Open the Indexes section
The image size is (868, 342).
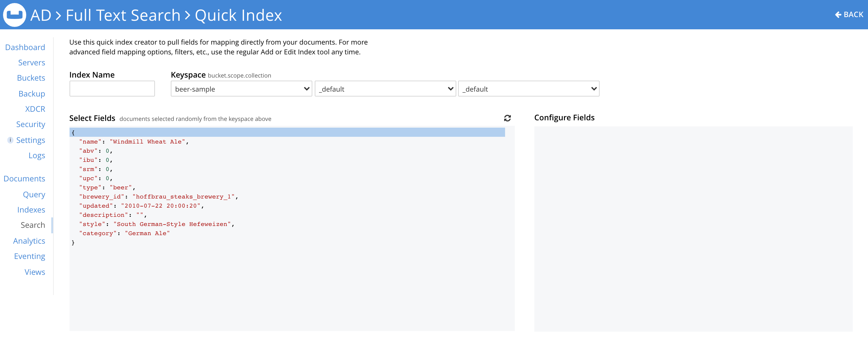click(x=31, y=210)
